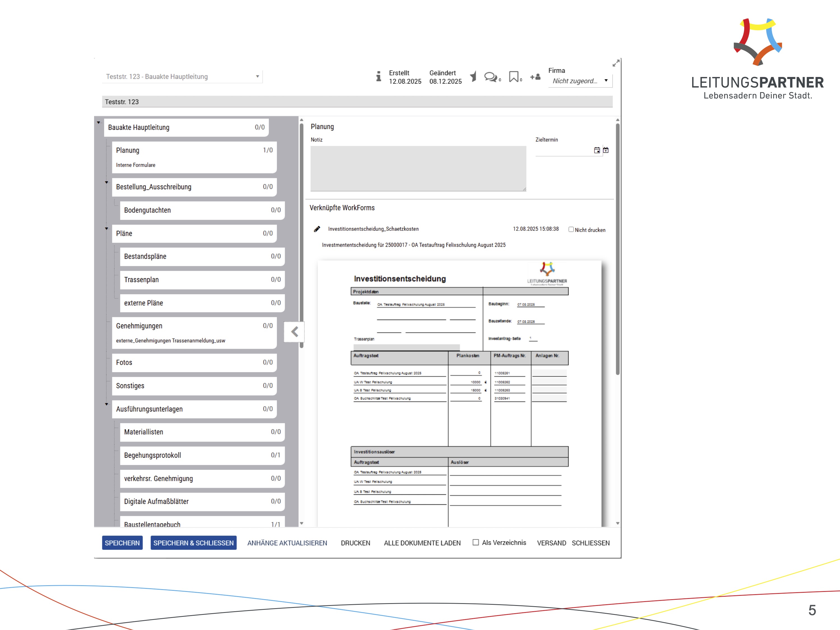Viewport: 840px width, 630px height.
Task: Select Bodengutachten in the tree
Action: click(202, 210)
